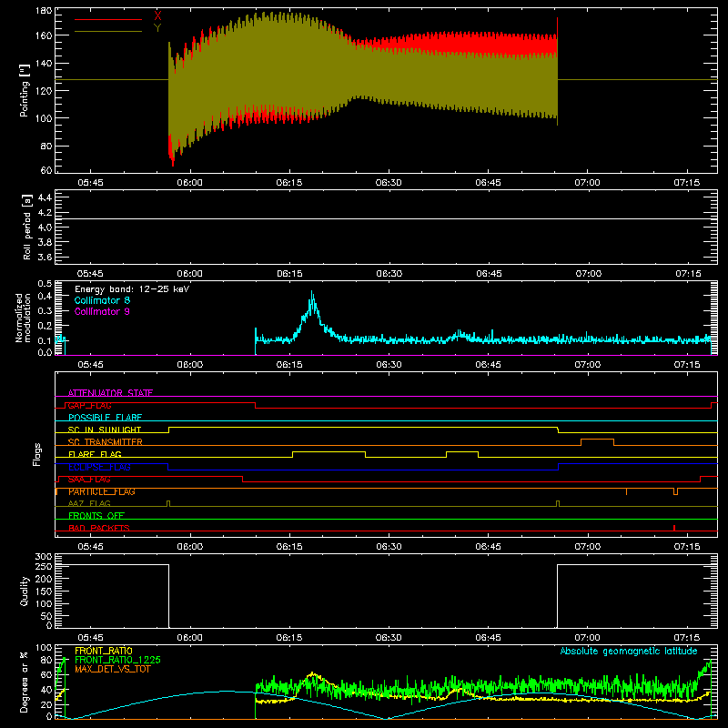
Task: Click the dim olive AAZ_FLAG label
Action: coord(89,503)
